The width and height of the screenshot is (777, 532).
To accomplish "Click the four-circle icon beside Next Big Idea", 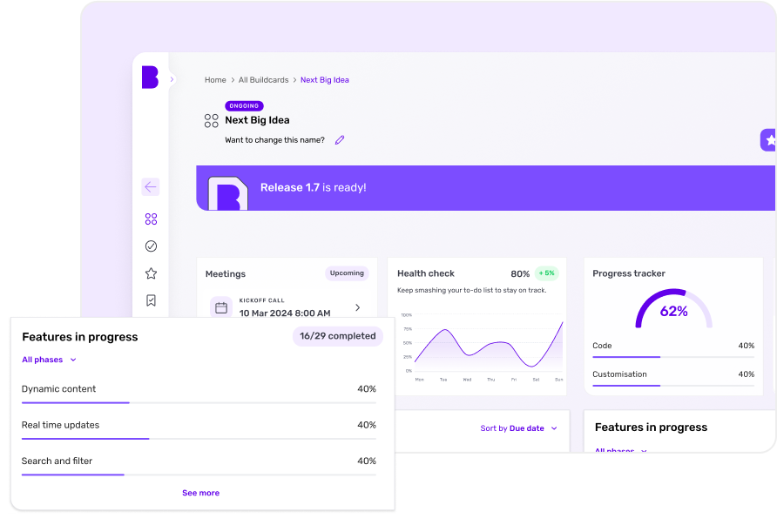I will pyautogui.click(x=211, y=121).
